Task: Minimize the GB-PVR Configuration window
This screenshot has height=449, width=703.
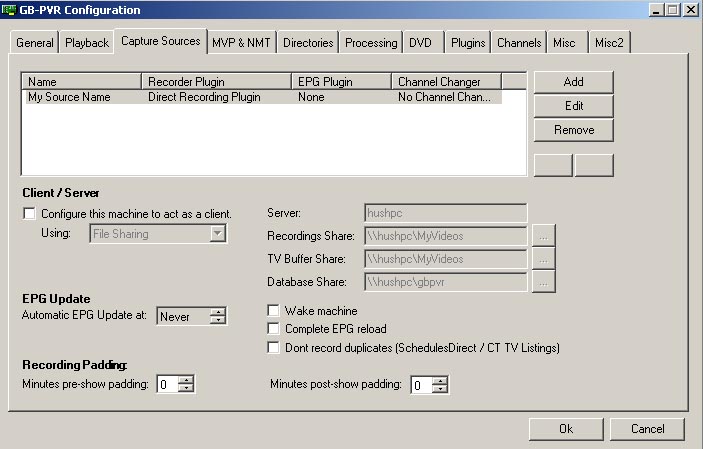Action: point(656,10)
